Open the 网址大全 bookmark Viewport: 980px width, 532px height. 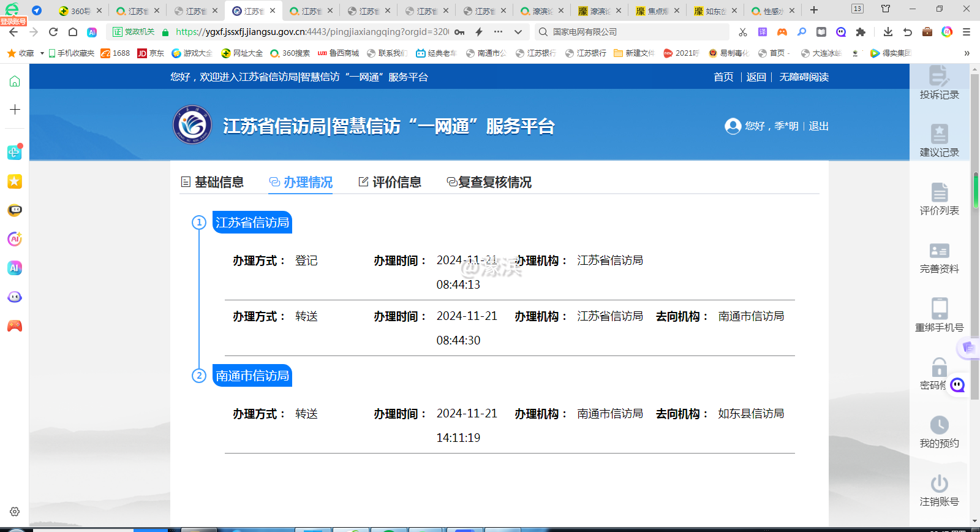(242, 53)
